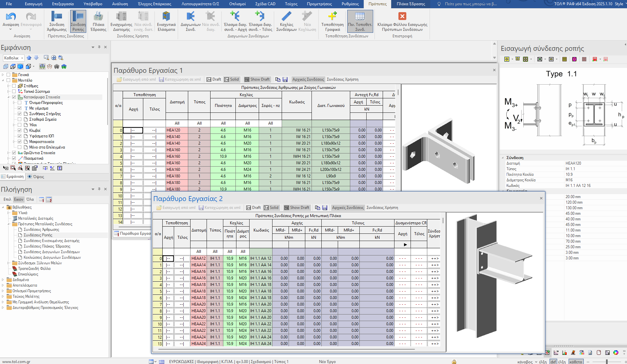Toggle the Στάθμες checkbox in display tree
This screenshot has height=364, width=627.
tap(14, 86)
